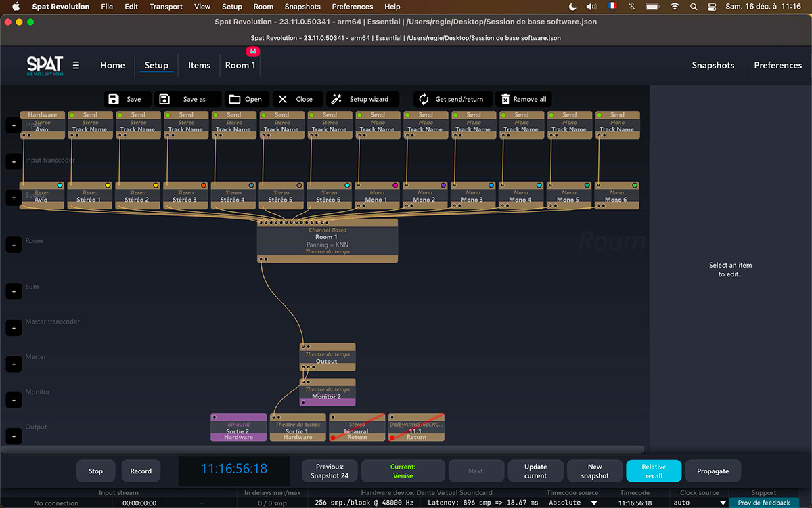Screen dimensions: 812x508
Task: Open the hamburger menu beside the SPAT logo
Action: tap(76, 65)
